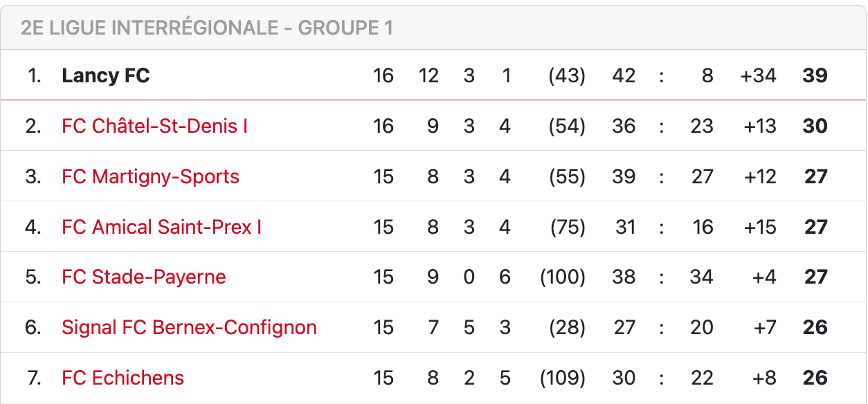
Task: Open the FC Châtel-St-Denis I team link
Action: [154, 126]
